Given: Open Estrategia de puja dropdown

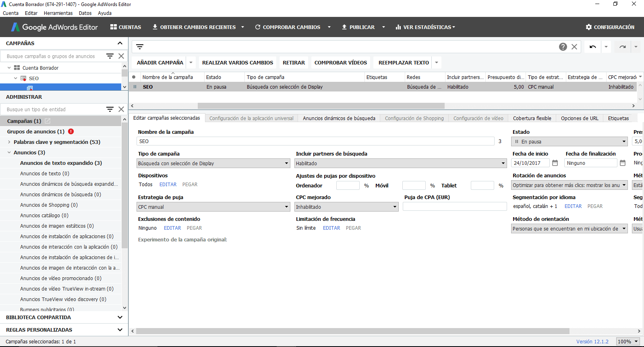Looking at the screenshot, I should tap(213, 207).
